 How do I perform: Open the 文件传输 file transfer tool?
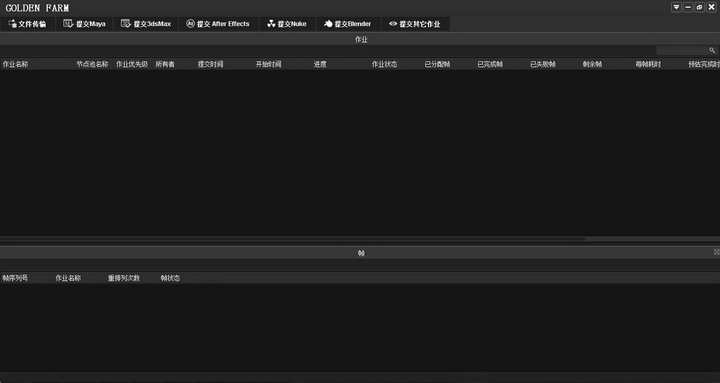(x=28, y=24)
